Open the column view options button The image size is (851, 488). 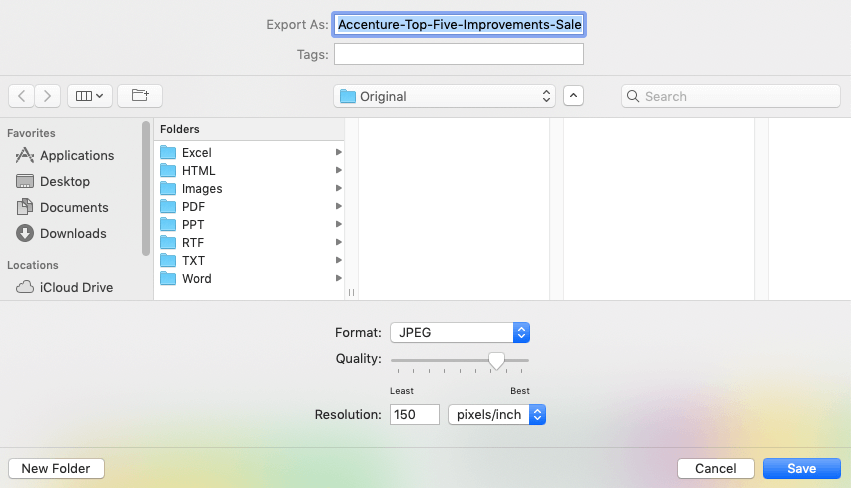(90, 96)
